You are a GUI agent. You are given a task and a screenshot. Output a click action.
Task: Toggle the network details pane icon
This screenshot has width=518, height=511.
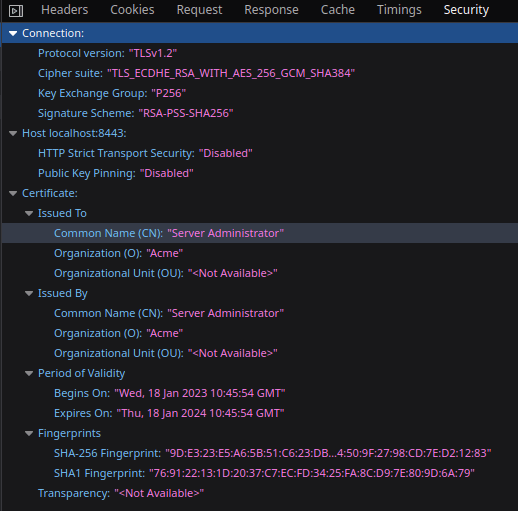tap(16, 11)
